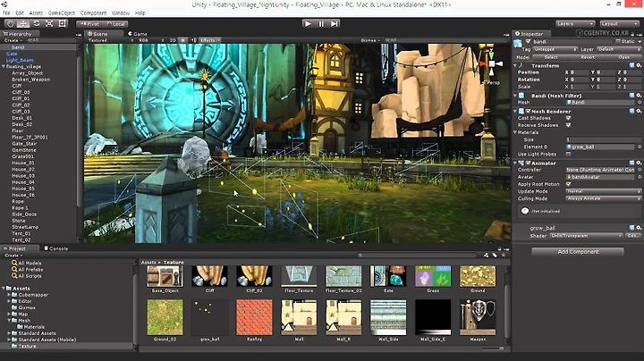Select the Roofing texture thumbnail
Image resolution: width=644 pixels, height=361 pixels.
click(x=254, y=317)
